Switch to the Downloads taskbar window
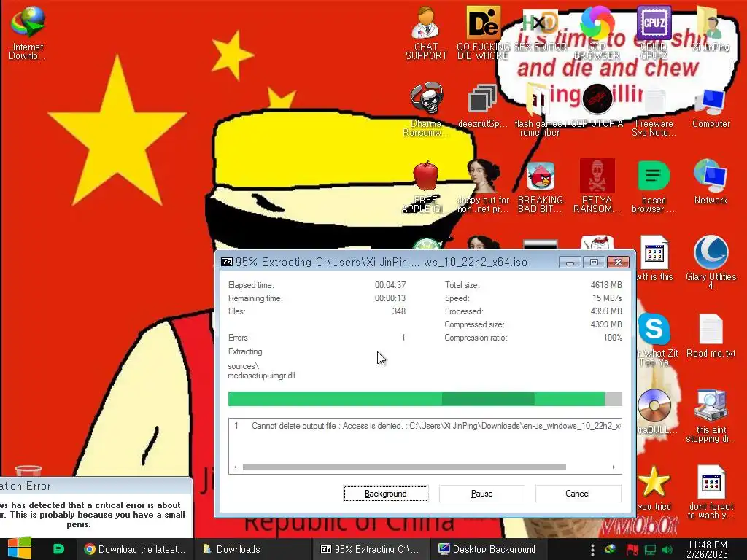Screen dimensions: 747x560 253,549
